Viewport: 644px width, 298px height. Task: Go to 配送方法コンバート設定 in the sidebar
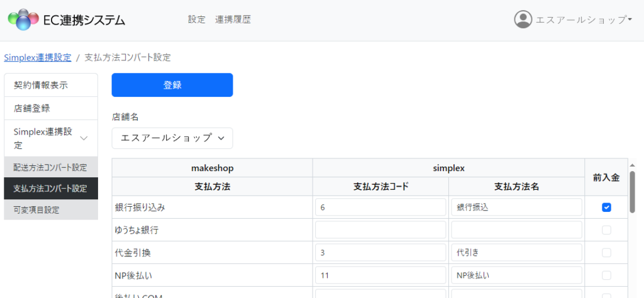[x=50, y=167]
